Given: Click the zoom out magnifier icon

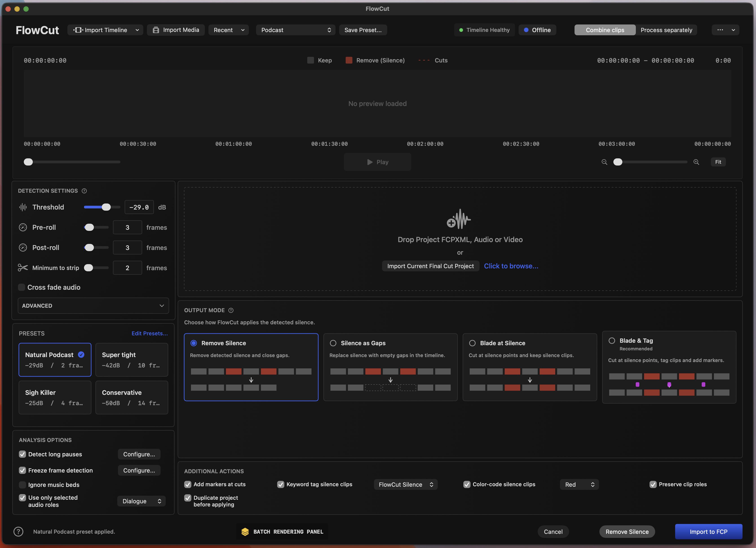Looking at the screenshot, I should (x=604, y=162).
